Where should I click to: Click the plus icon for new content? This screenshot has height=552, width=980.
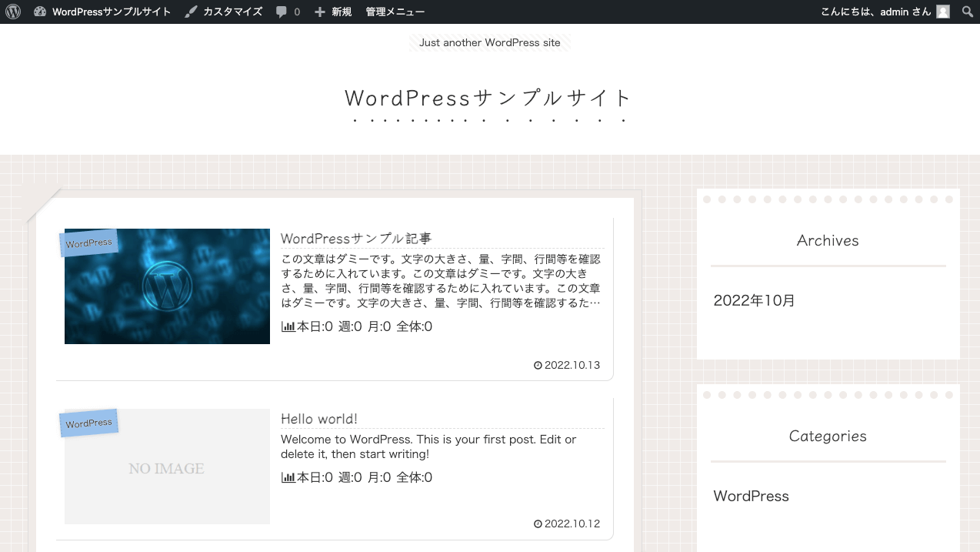pyautogui.click(x=320, y=12)
